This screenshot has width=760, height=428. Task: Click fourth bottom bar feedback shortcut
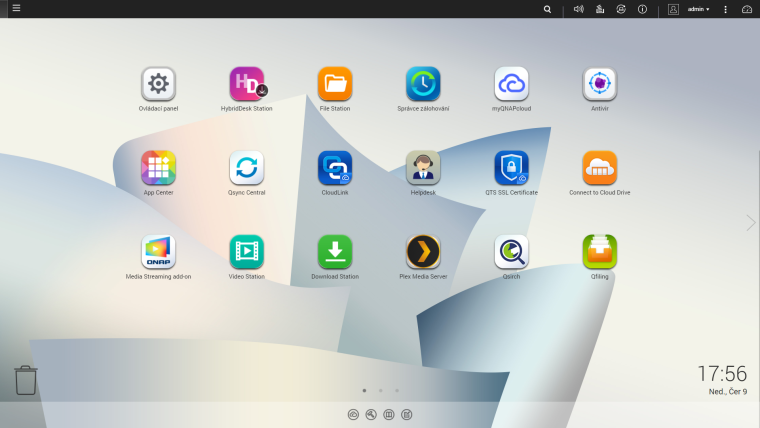(407, 414)
